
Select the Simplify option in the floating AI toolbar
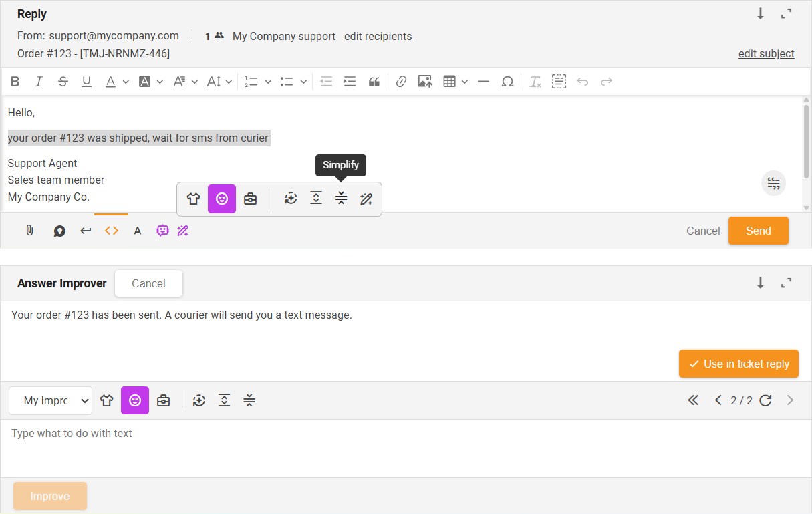[x=341, y=198]
